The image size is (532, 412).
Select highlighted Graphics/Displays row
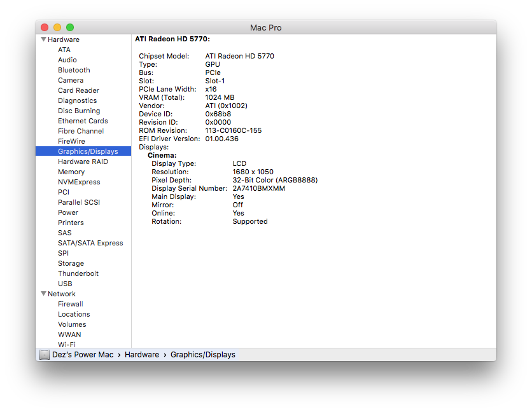[x=83, y=151]
